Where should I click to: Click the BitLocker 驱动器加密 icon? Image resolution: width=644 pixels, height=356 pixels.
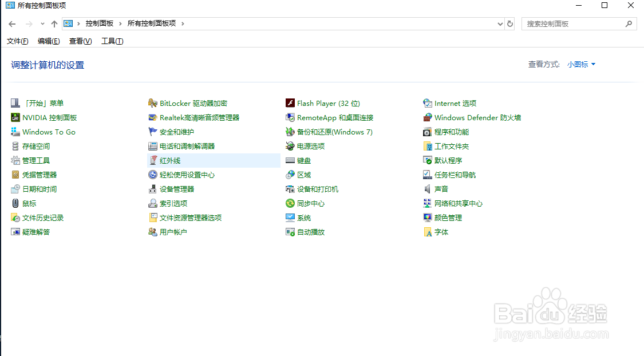[153, 103]
